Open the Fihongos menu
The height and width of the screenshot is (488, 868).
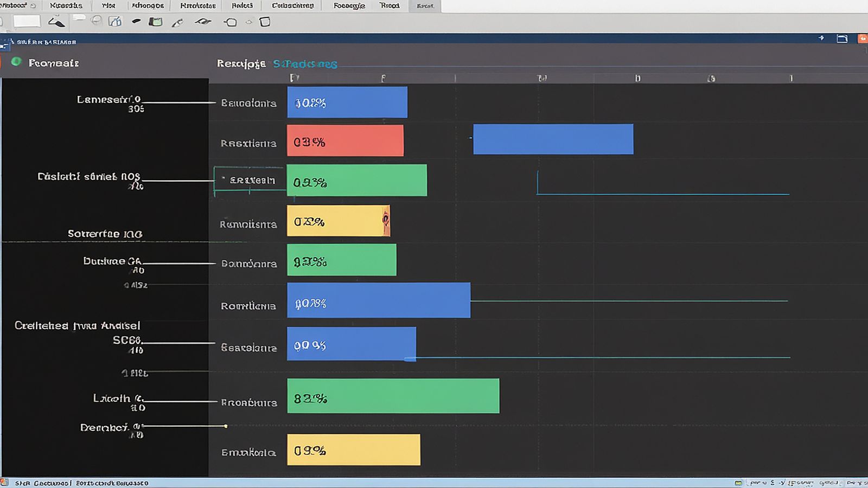coord(148,5)
